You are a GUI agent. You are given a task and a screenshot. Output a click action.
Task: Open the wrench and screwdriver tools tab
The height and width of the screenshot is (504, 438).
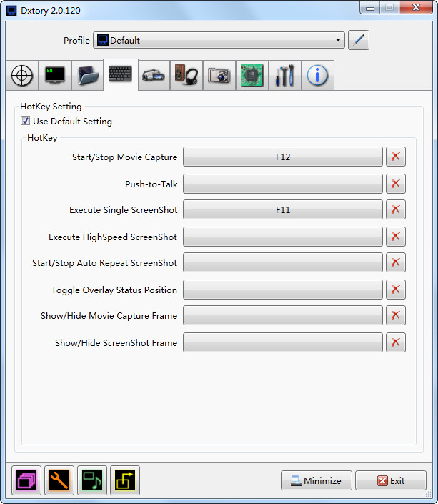coord(285,76)
